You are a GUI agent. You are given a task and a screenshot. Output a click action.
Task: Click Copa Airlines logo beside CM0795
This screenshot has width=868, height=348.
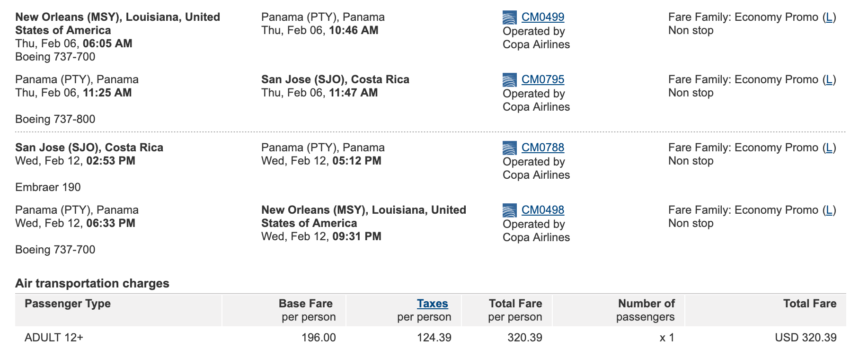(x=509, y=80)
